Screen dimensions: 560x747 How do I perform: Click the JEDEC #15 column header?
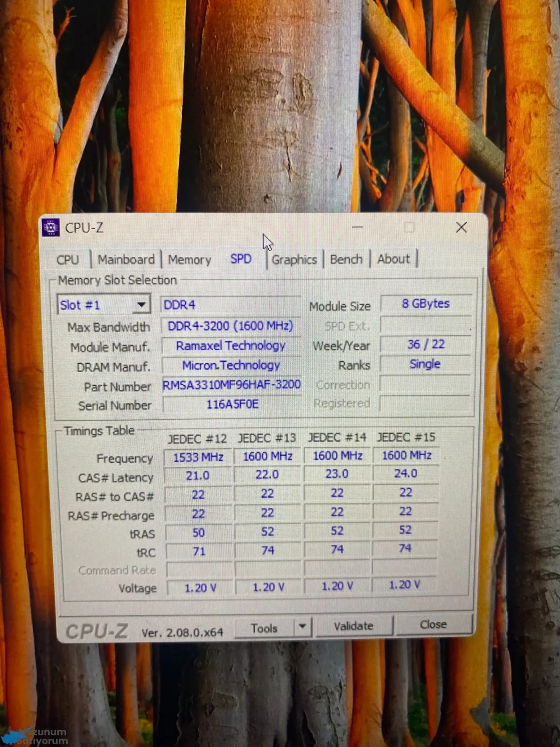coord(406,437)
